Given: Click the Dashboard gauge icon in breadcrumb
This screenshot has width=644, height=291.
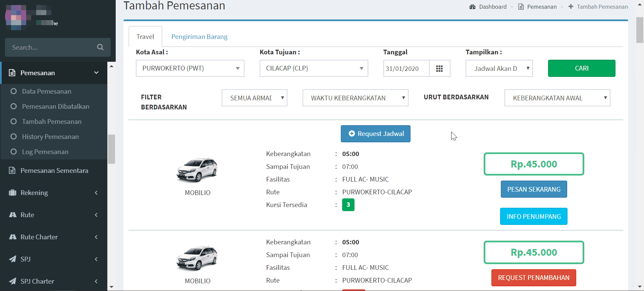Looking at the screenshot, I should tap(472, 7).
